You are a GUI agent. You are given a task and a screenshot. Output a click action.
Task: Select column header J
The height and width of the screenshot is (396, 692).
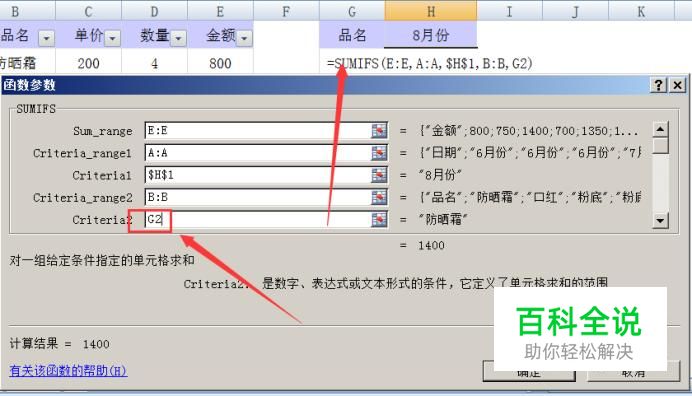tap(575, 11)
